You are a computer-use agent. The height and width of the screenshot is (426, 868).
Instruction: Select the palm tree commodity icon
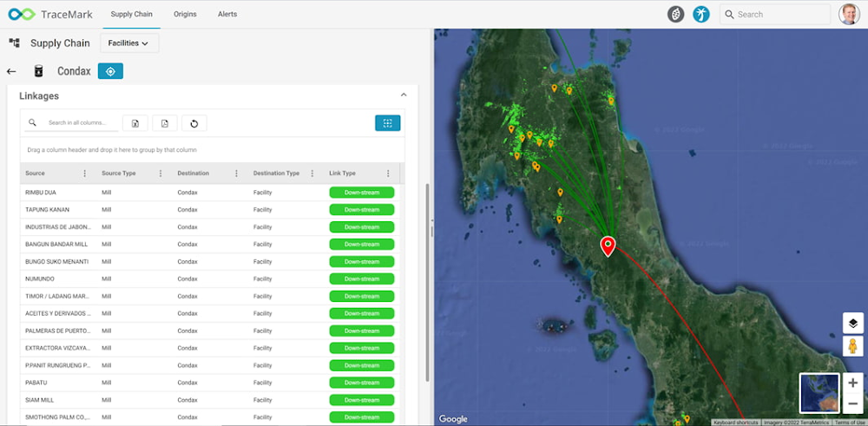click(x=700, y=15)
